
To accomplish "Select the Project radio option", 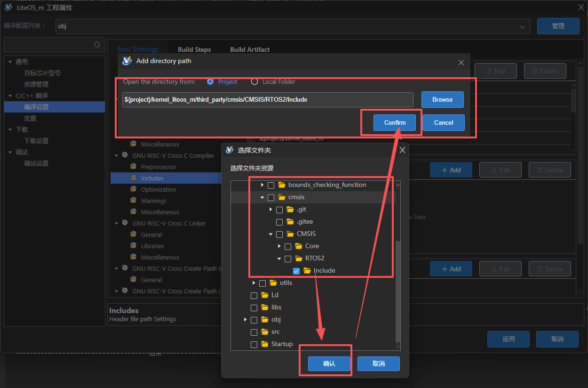I will (210, 81).
